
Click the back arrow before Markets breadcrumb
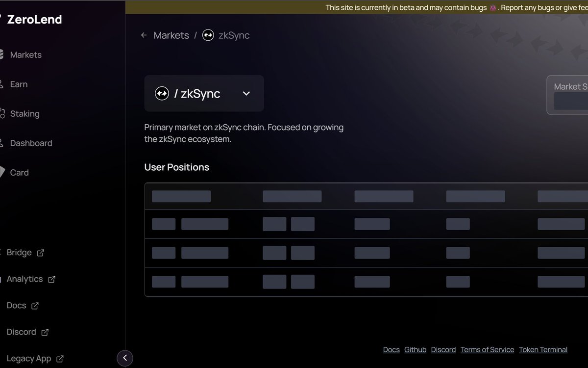coord(144,35)
